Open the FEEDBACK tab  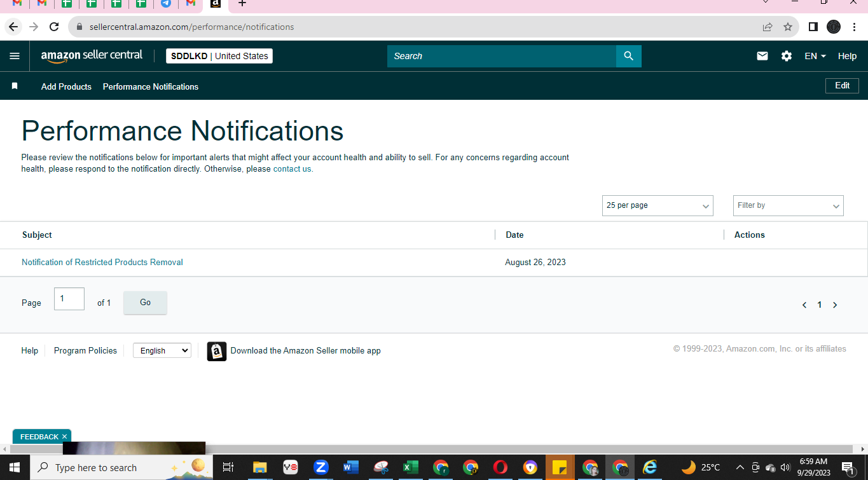[39, 437]
